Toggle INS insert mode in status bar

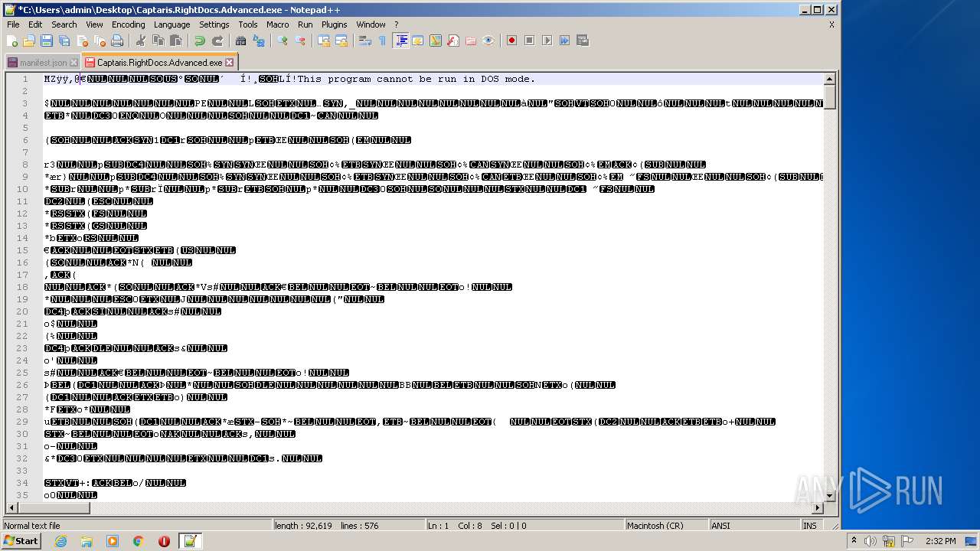tap(809, 526)
